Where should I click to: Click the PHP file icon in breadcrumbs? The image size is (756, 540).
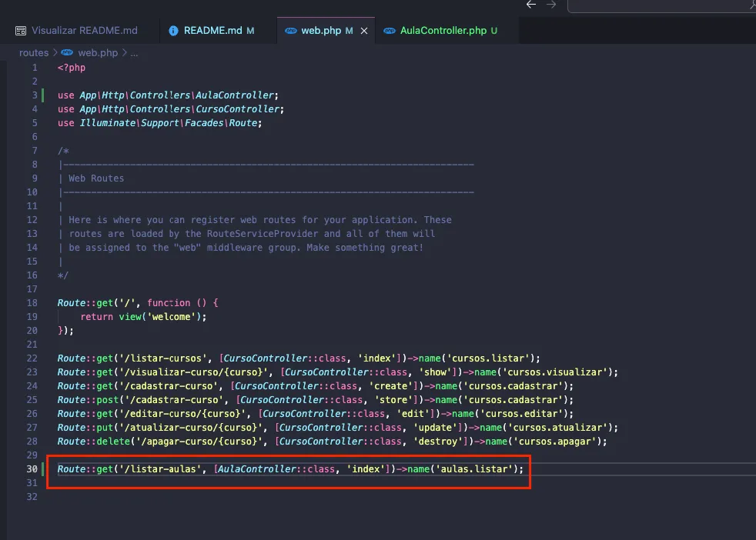click(x=67, y=53)
